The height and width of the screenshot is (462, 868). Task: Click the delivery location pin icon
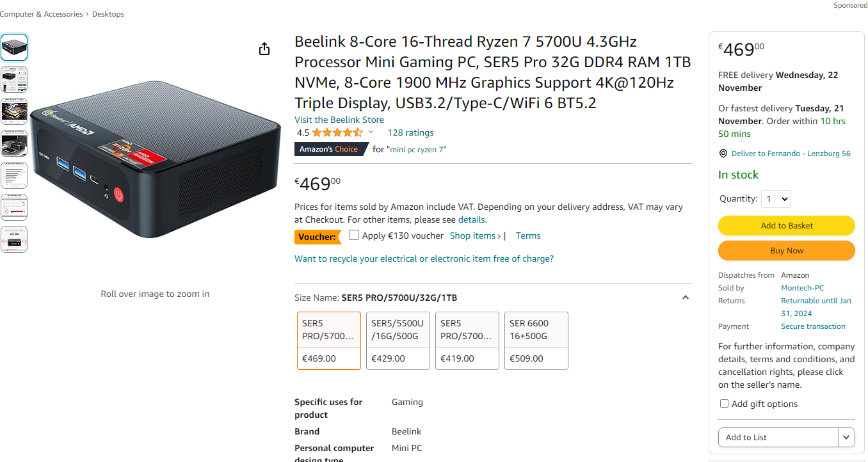pyautogui.click(x=723, y=154)
